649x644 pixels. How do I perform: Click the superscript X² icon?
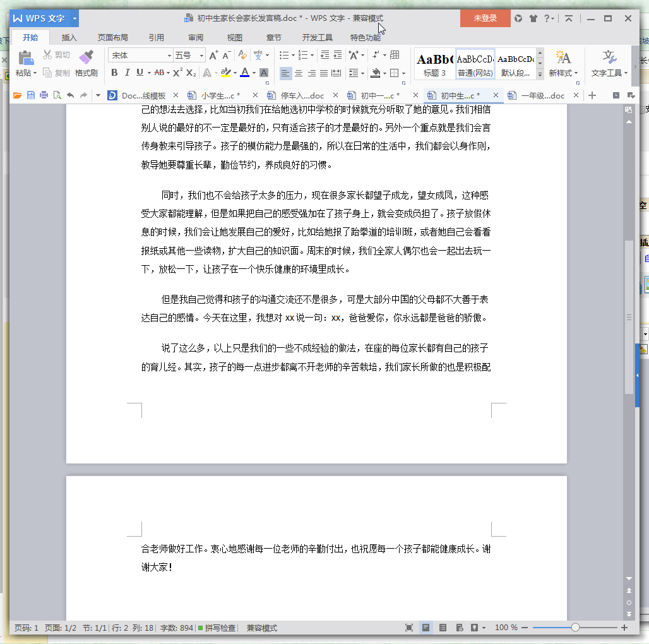(177, 73)
